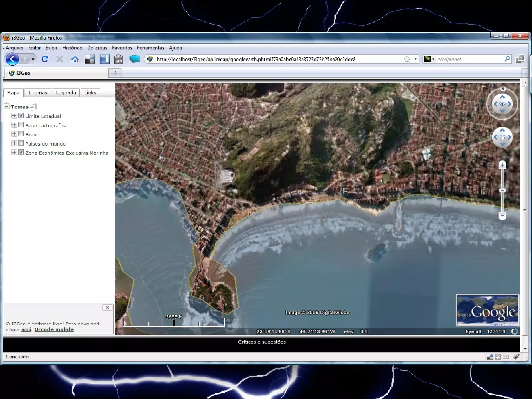Expand the Base cartografica tree node
This screenshot has height=399, width=532.
[14, 125]
